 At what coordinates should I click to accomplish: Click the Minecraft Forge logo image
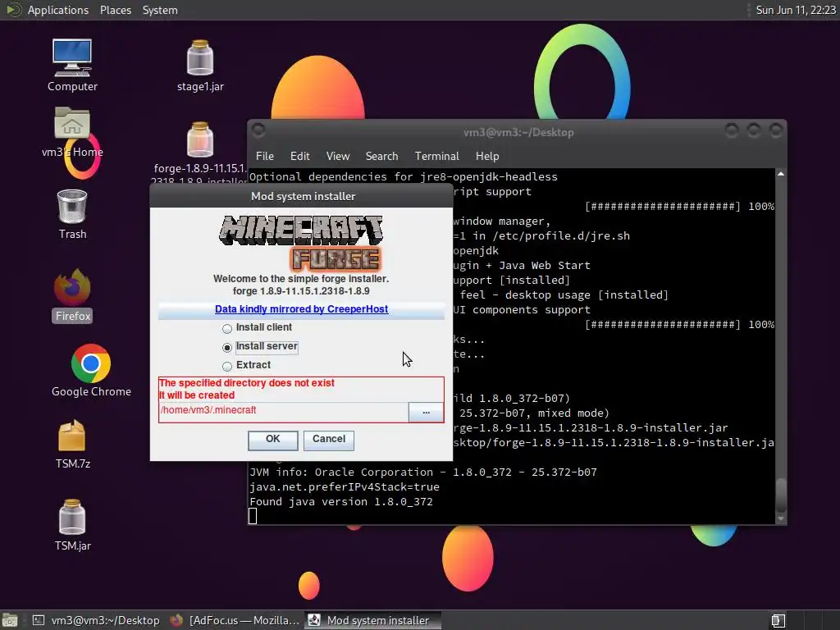click(x=301, y=243)
